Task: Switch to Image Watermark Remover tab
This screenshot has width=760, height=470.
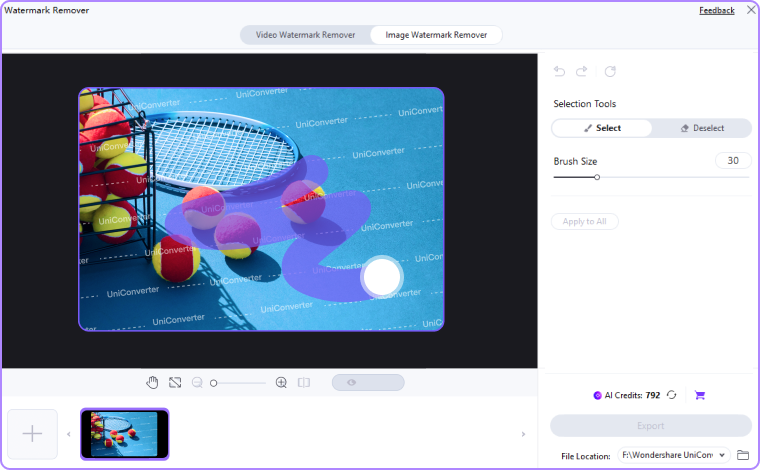Action: [436, 35]
